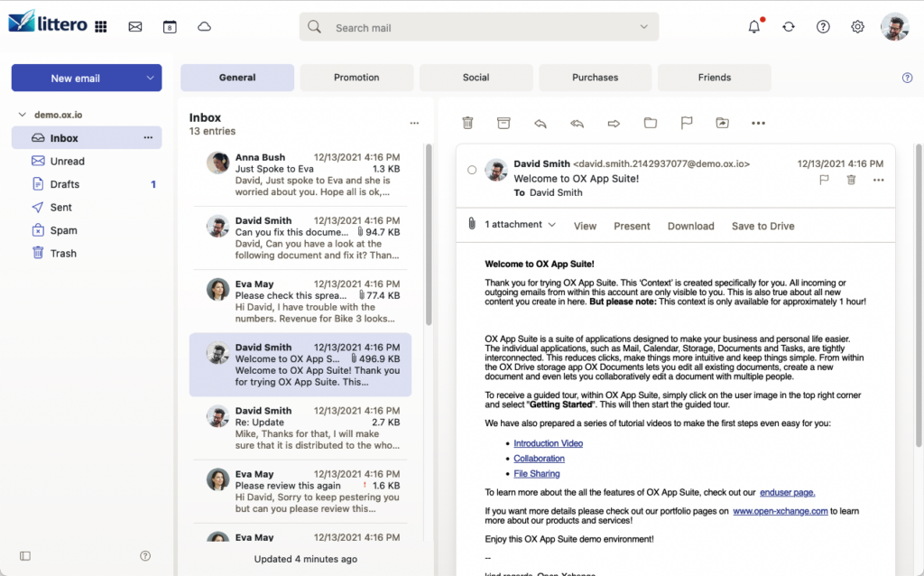Open the calendar icon in the top bar
The height and width of the screenshot is (576, 924).
tap(170, 27)
